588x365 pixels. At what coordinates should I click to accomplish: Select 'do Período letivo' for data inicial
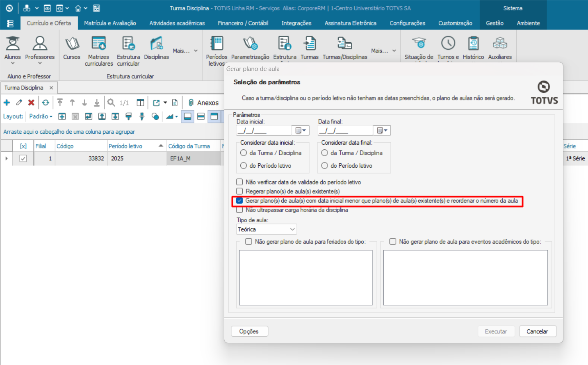244,166
